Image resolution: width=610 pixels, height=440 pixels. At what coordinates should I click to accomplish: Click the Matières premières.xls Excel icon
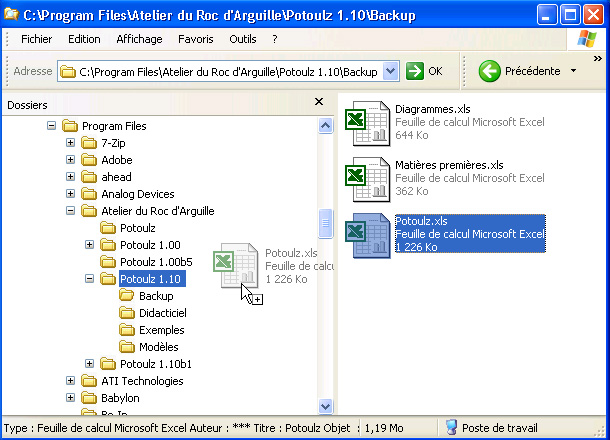click(368, 179)
